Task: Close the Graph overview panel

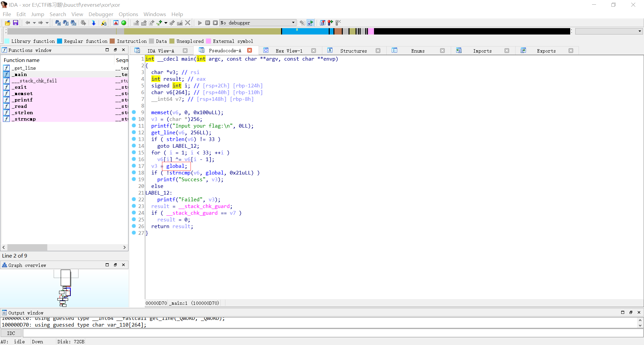Action: (x=123, y=265)
